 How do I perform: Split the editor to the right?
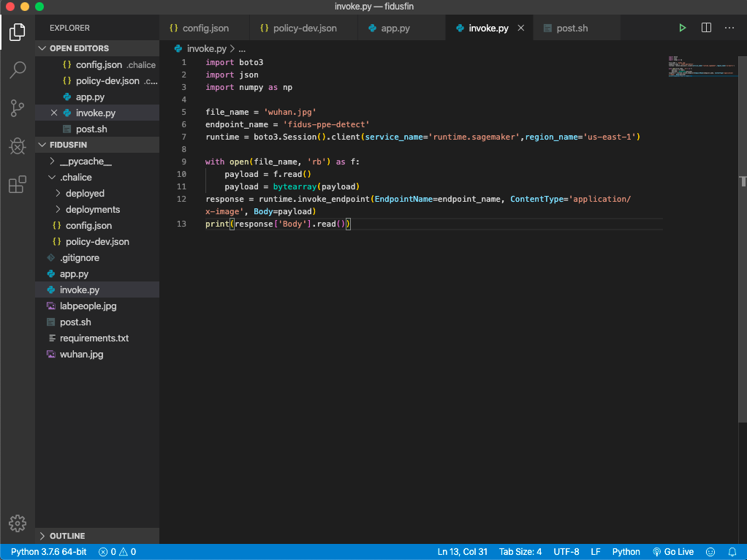706,28
